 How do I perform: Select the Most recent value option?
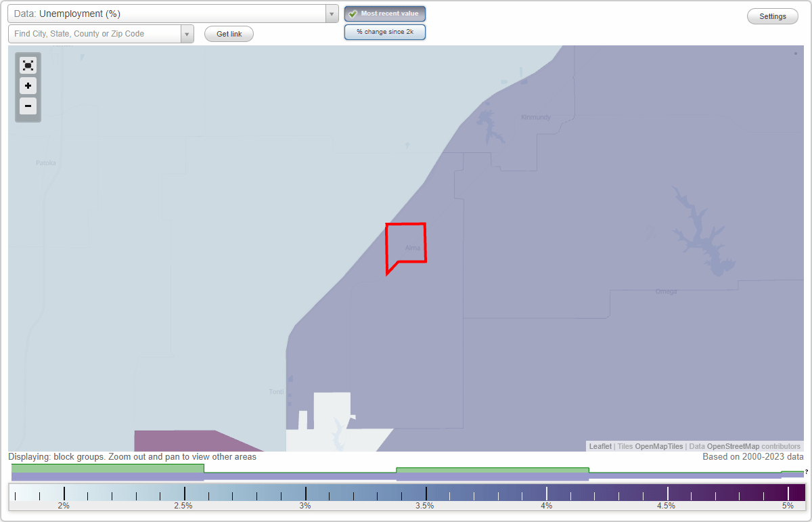pos(385,14)
